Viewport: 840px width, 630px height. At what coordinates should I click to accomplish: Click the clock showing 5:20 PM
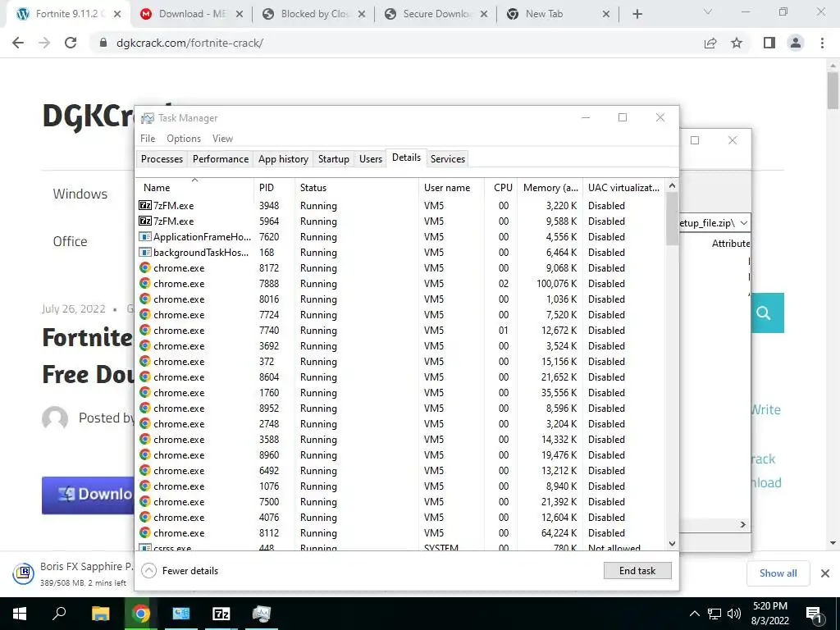tap(769, 606)
